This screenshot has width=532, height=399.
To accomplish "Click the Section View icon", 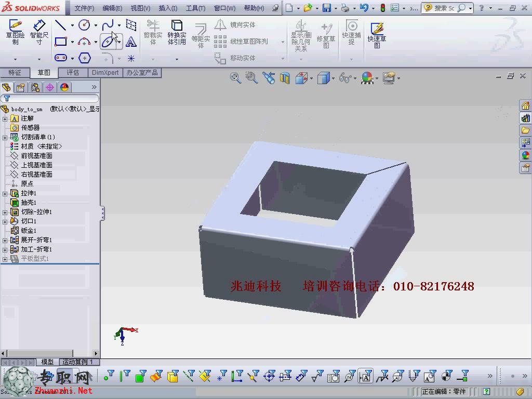I will click(285, 78).
